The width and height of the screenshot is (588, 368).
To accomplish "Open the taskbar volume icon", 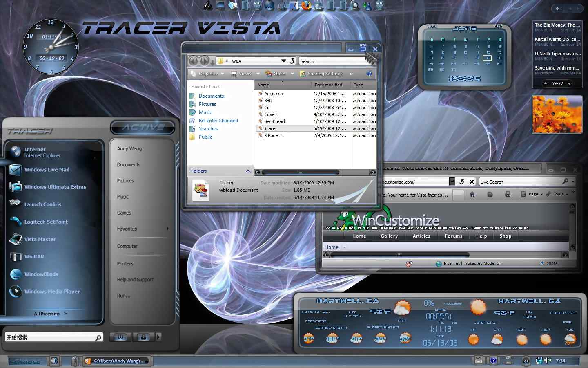I will 548,360.
